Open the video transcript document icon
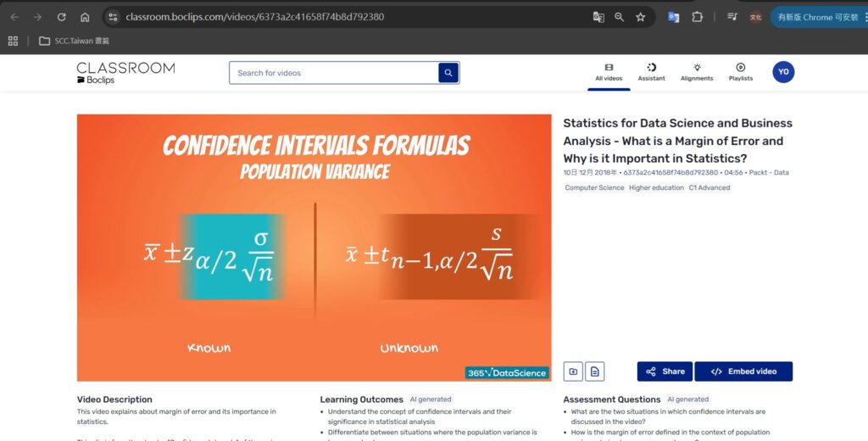The height and width of the screenshot is (441, 868). point(595,371)
